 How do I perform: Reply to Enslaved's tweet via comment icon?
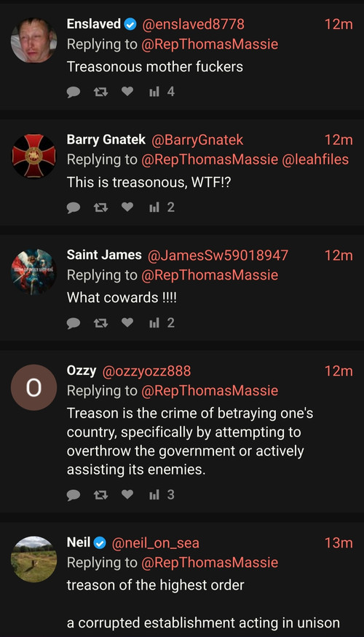coord(73,92)
